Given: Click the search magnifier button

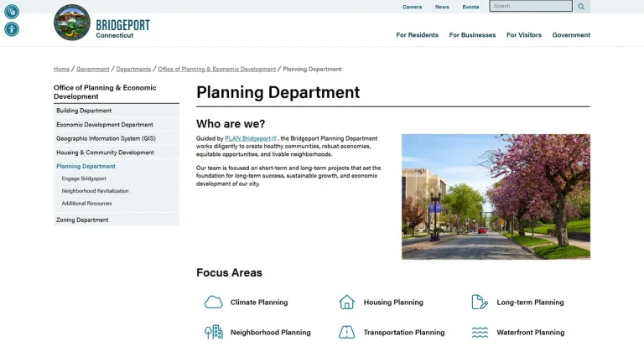Looking at the screenshot, I should [x=581, y=7].
